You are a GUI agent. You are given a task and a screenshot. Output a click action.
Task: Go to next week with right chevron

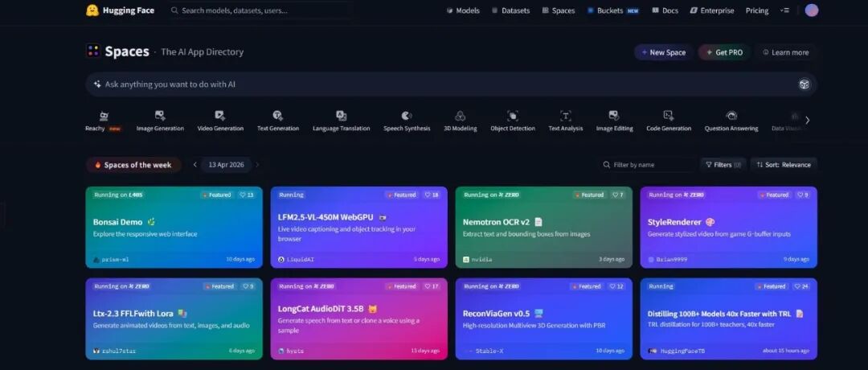point(257,165)
